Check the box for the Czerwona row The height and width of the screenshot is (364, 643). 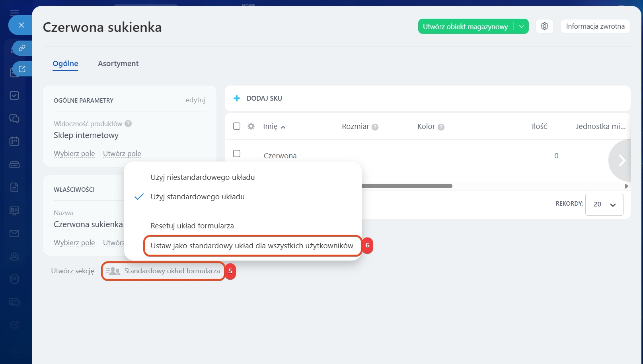pyautogui.click(x=237, y=154)
